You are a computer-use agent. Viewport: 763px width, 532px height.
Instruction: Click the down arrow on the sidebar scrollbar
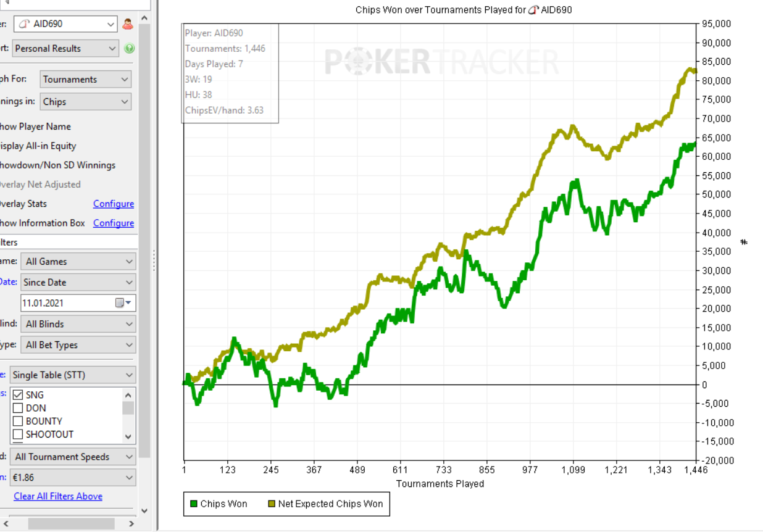coord(144,510)
